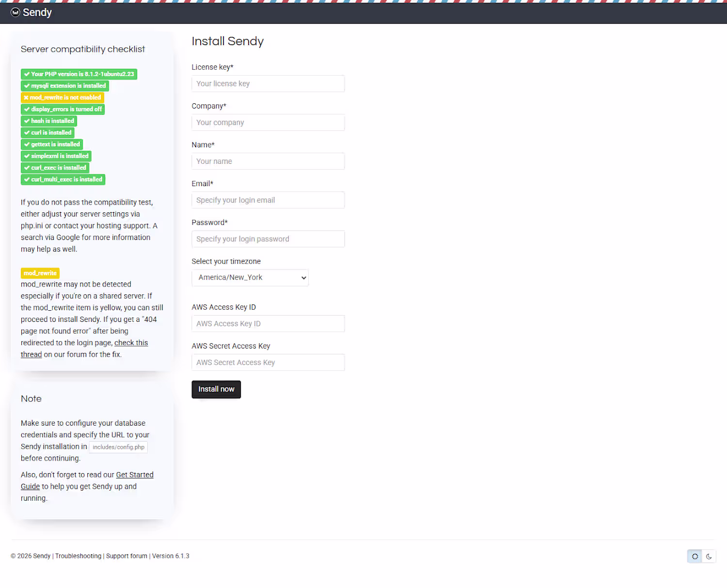Open the timezone dropdown America/New_York
The image size is (727, 588).
[x=250, y=278]
